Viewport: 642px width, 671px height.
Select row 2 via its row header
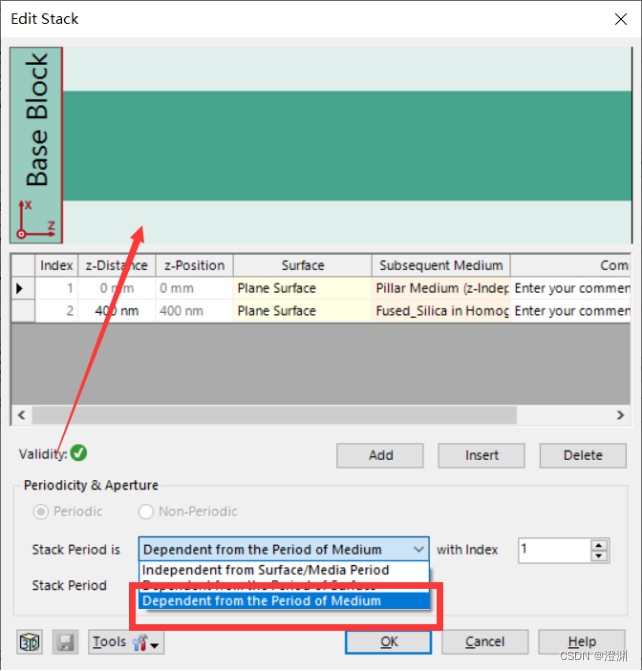click(x=23, y=311)
